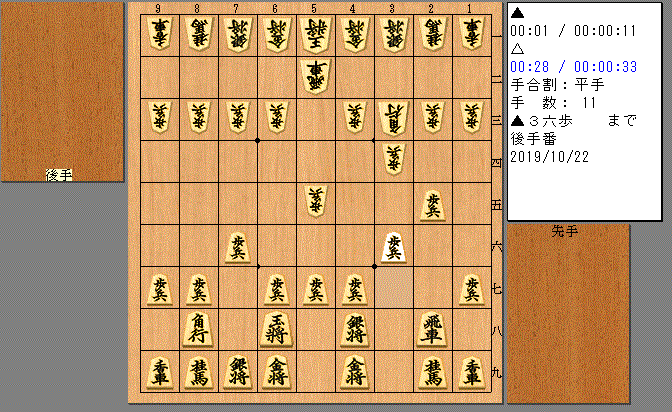Viewport: 672px width, 412px height.
Task: Click the white triangle gote marker in info panel
Action: (517, 49)
